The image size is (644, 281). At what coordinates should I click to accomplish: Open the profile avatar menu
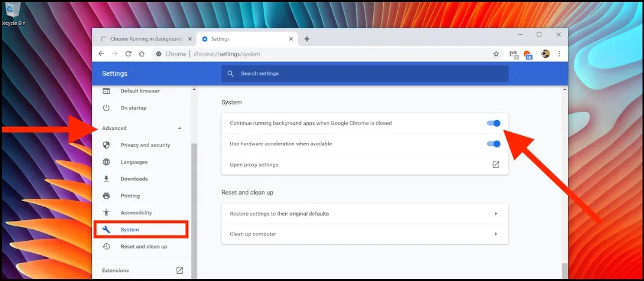point(545,54)
